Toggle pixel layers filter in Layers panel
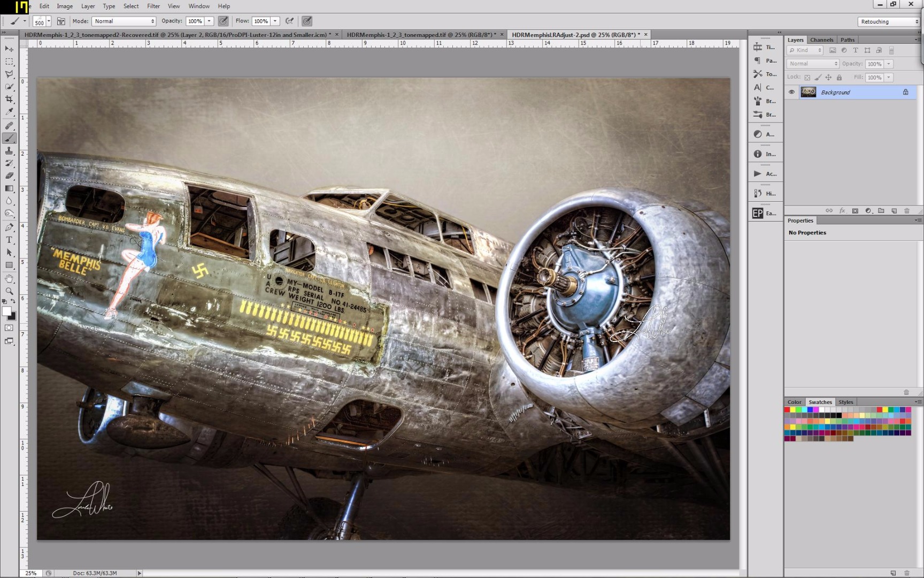The height and width of the screenshot is (578, 924). pyautogui.click(x=833, y=50)
